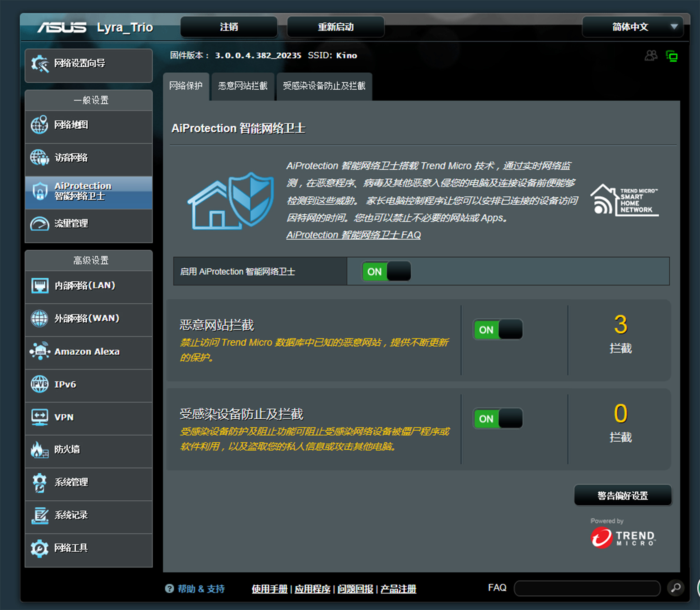The width and height of the screenshot is (700, 610).
Task: Select the AiProtection shield icon in sidebar
Action: [x=39, y=191]
